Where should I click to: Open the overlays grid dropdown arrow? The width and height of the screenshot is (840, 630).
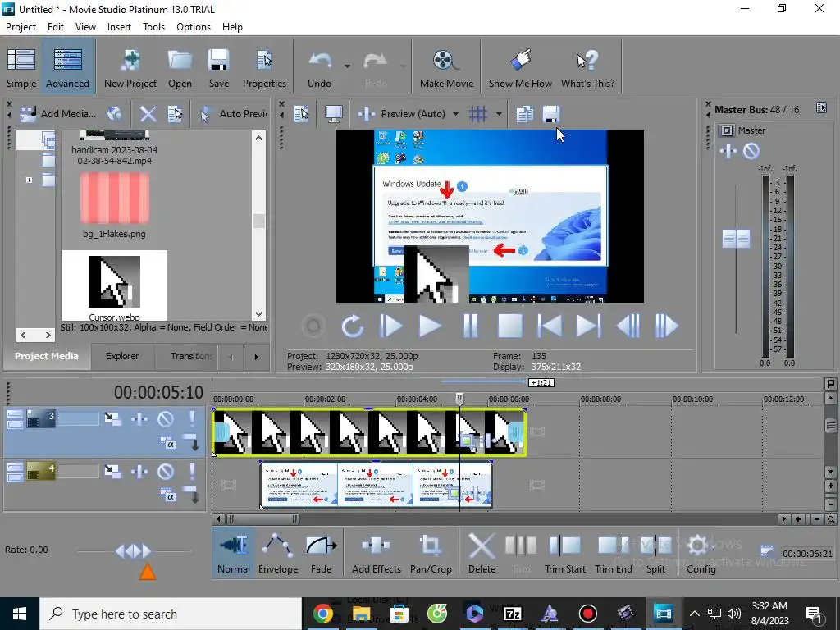pyautogui.click(x=499, y=113)
